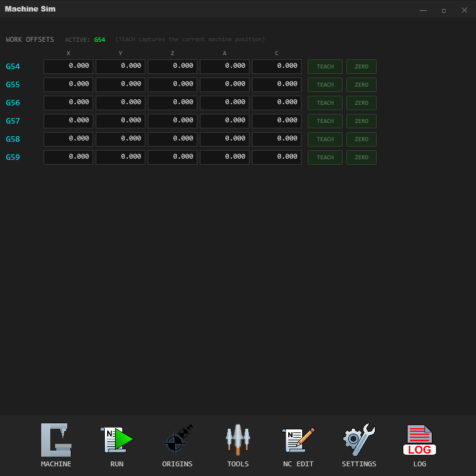This screenshot has width=476, height=476.
Task: Maximize the Machine Sim window
Action: (x=443, y=11)
